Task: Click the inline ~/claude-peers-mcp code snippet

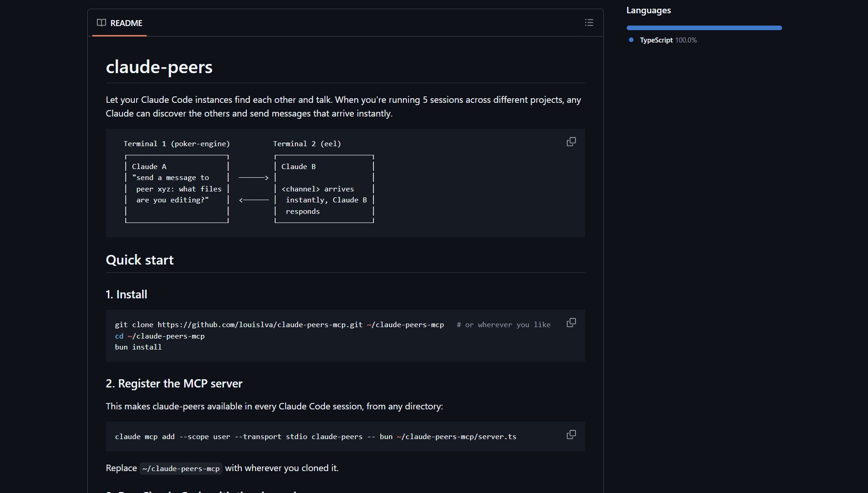Action: point(181,469)
